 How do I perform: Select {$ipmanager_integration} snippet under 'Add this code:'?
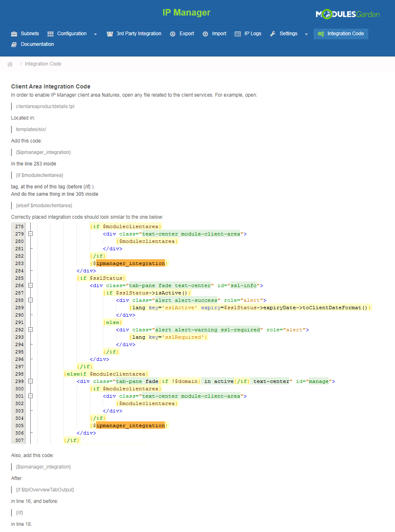[43, 152]
